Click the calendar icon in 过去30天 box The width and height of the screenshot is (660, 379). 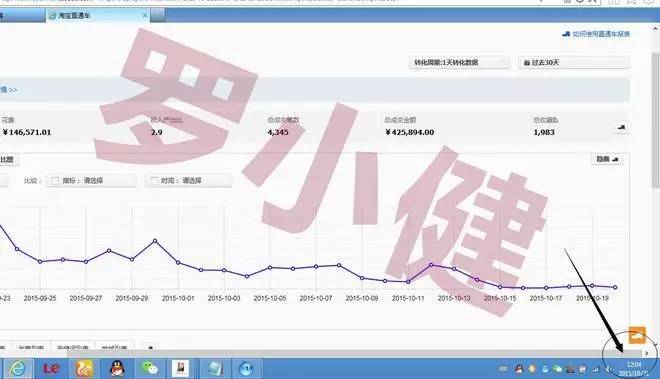(527, 63)
